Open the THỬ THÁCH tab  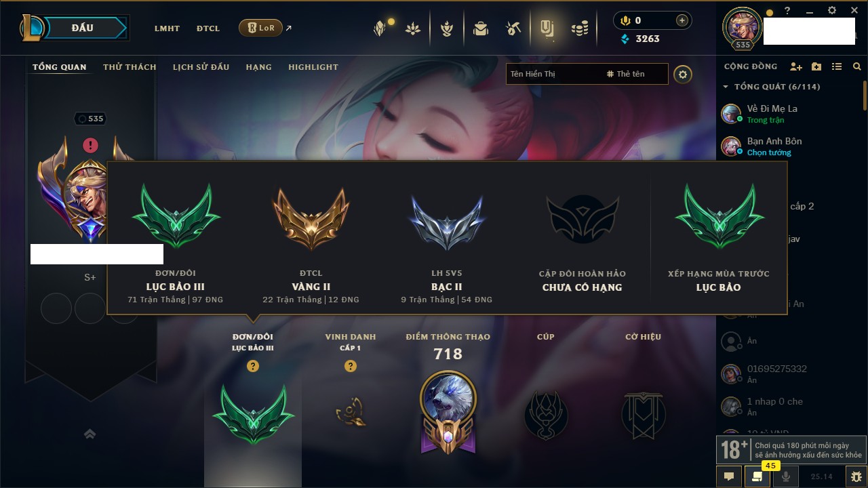[130, 67]
